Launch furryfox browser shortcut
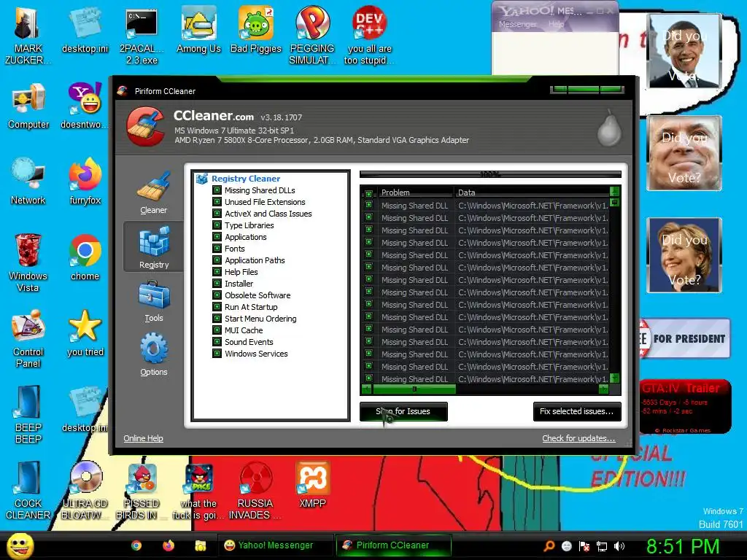This screenshot has height=560, width=747. 85,182
